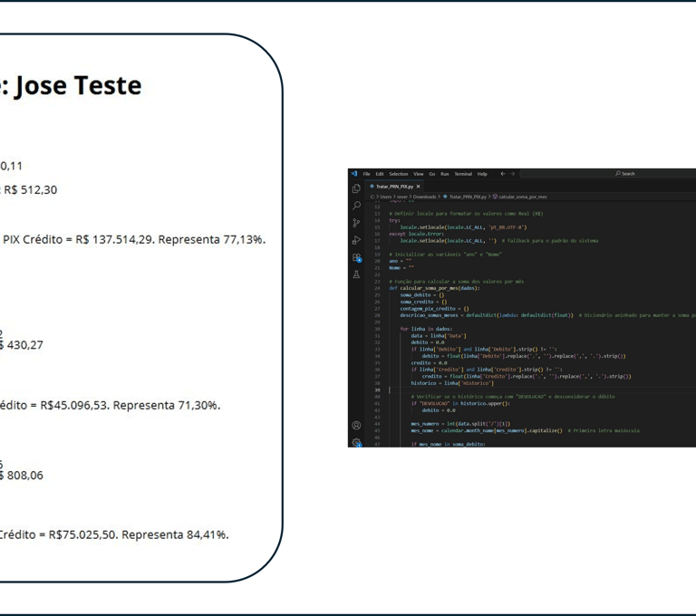Screen dimensions: 696x616
Task: Open the Selection menu
Action: (398, 174)
